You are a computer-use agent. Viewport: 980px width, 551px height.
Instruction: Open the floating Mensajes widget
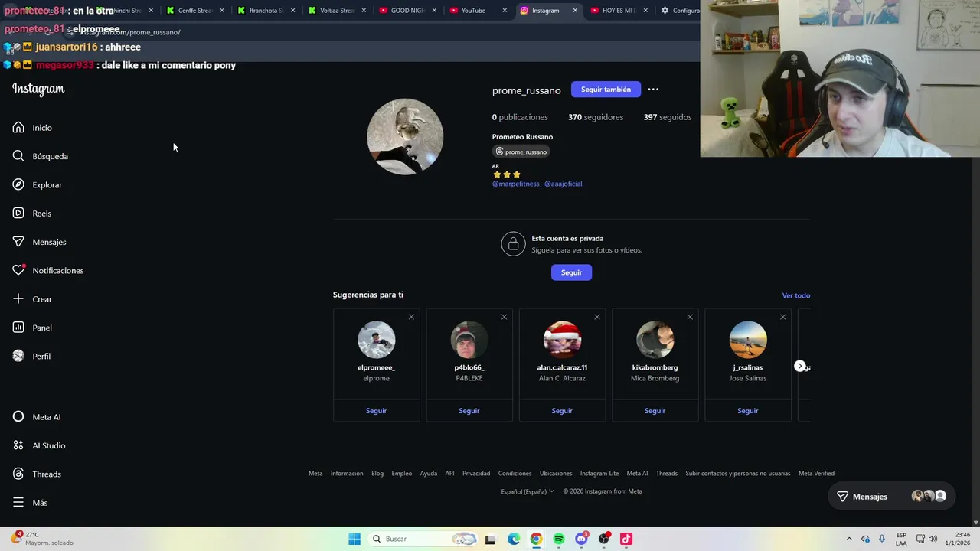tap(892, 497)
